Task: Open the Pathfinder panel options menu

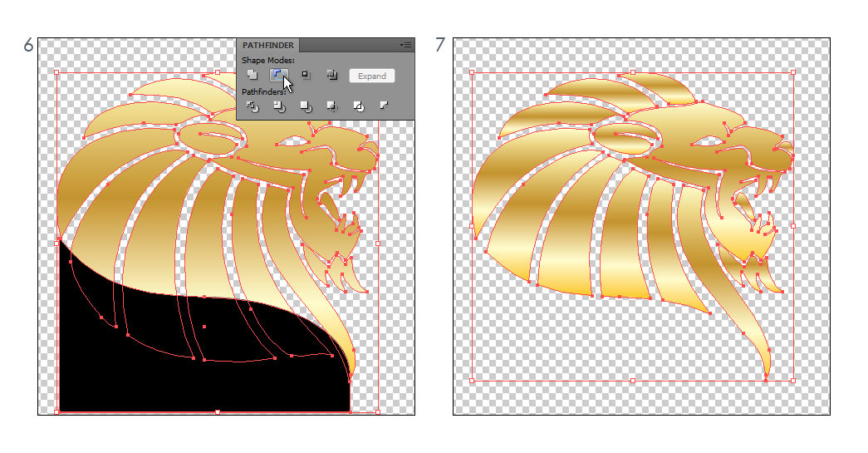Action: [x=406, y=45]
